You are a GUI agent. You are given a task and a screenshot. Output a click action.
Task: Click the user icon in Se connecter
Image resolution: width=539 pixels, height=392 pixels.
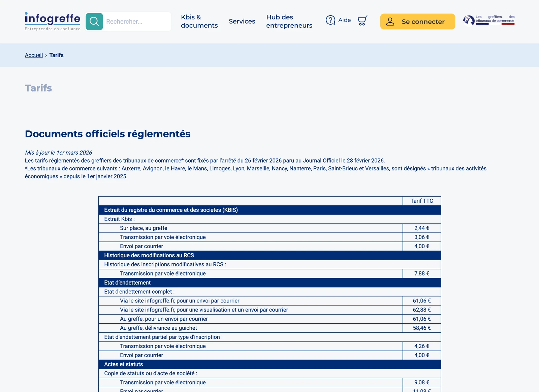click(390, 22)
